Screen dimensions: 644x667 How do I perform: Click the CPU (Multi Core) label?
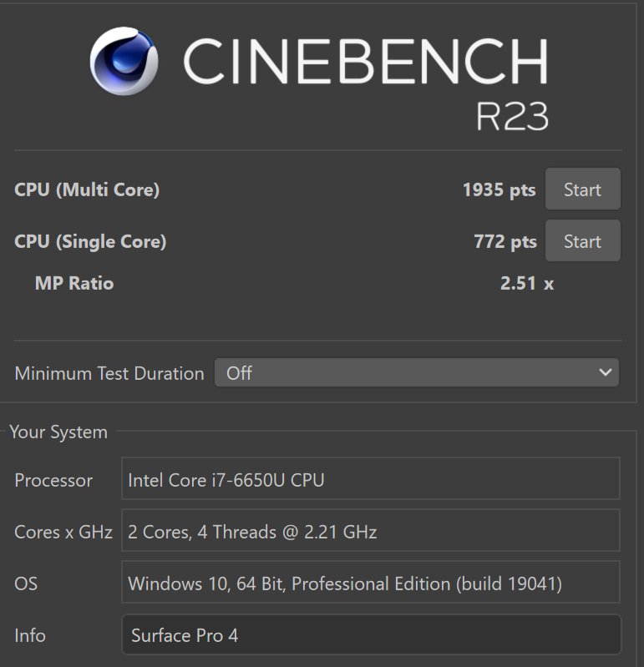pyautogui.click(x=87, y=189)
